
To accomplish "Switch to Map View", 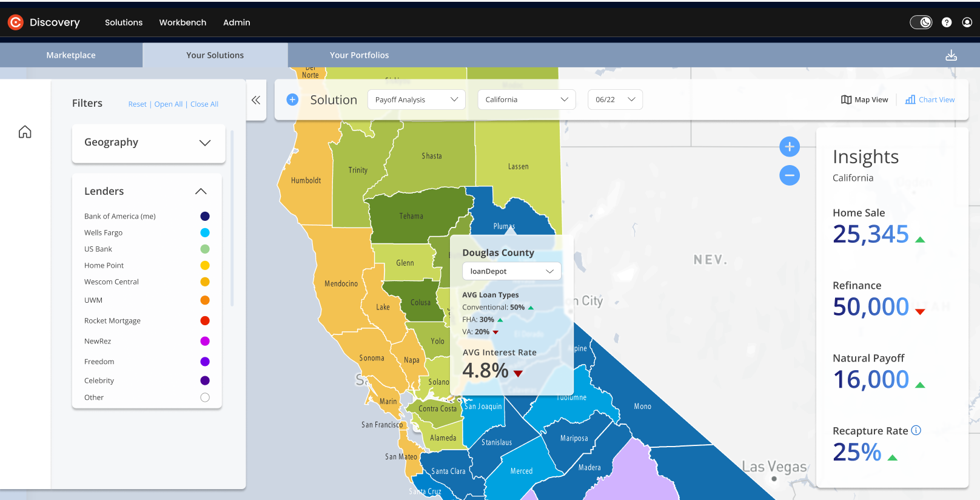I will (864, 100).
